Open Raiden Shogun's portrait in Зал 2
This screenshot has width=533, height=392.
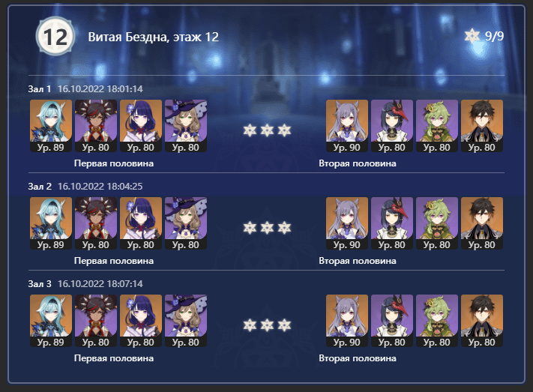(x=141, y=223)
